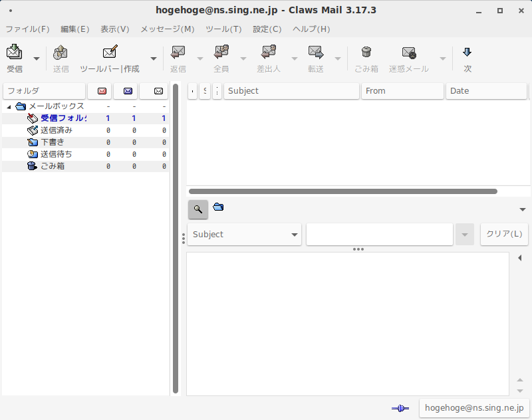Open the search history dropdown arrow

point(465,234)
